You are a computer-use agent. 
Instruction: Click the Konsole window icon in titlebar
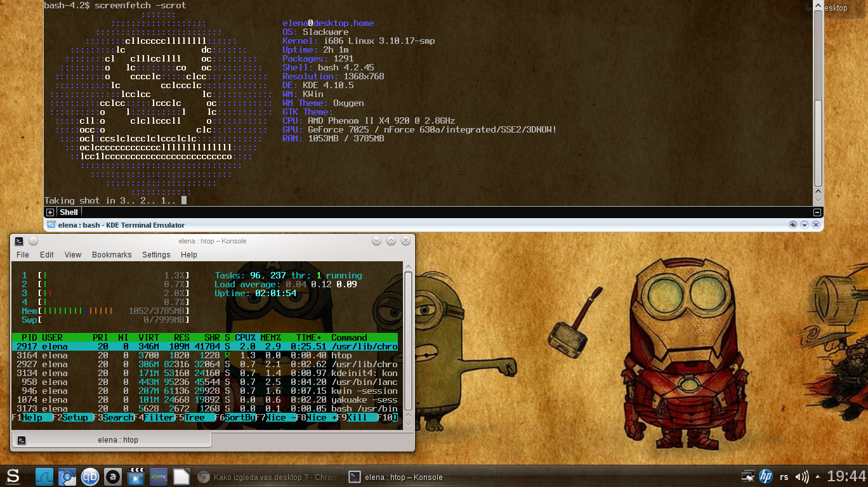pos(19,241)
